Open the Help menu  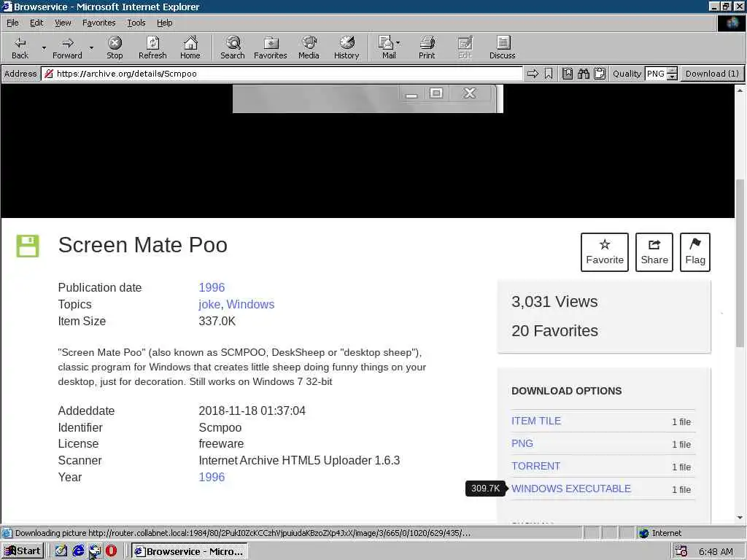(164, 23)
